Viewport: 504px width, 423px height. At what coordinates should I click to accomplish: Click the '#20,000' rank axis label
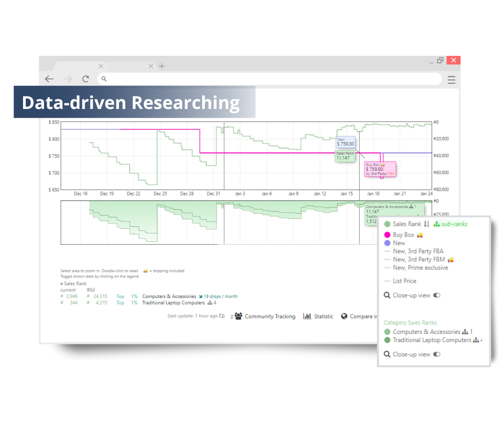coord(441,138)
